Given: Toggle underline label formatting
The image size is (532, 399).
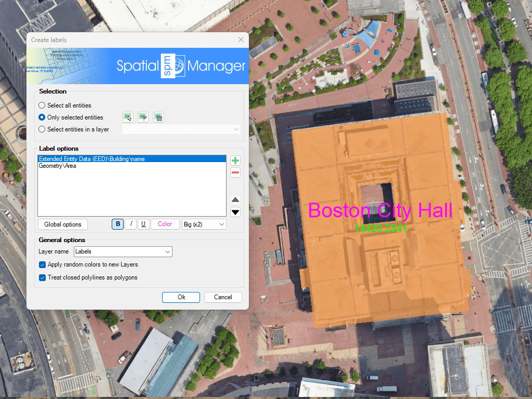Looking at the screenshot, I should [143, 224].
